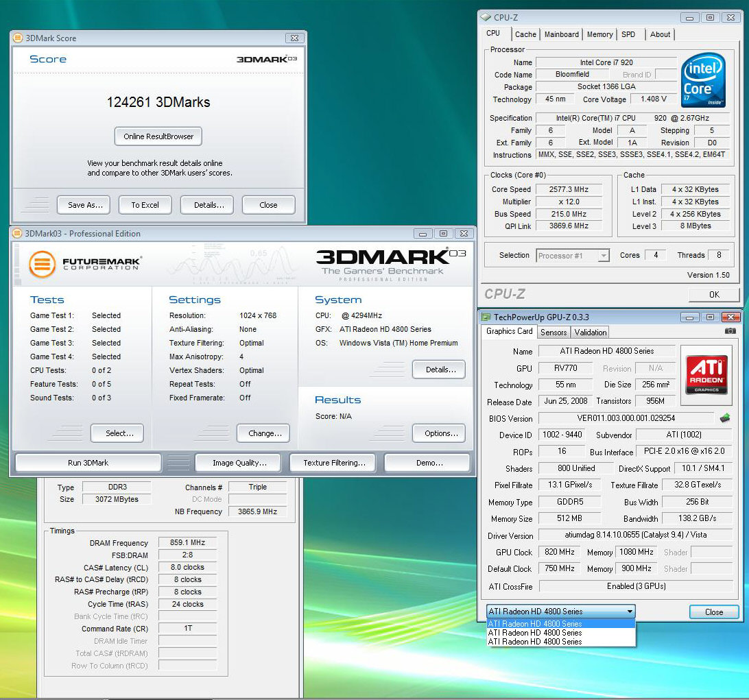Click the Resolution 1024 x 768 setting text

[x=258, y=315]
